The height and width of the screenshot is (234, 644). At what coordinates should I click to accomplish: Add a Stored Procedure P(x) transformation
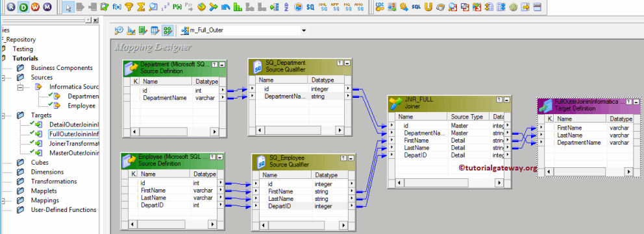(x=177, y=7)
